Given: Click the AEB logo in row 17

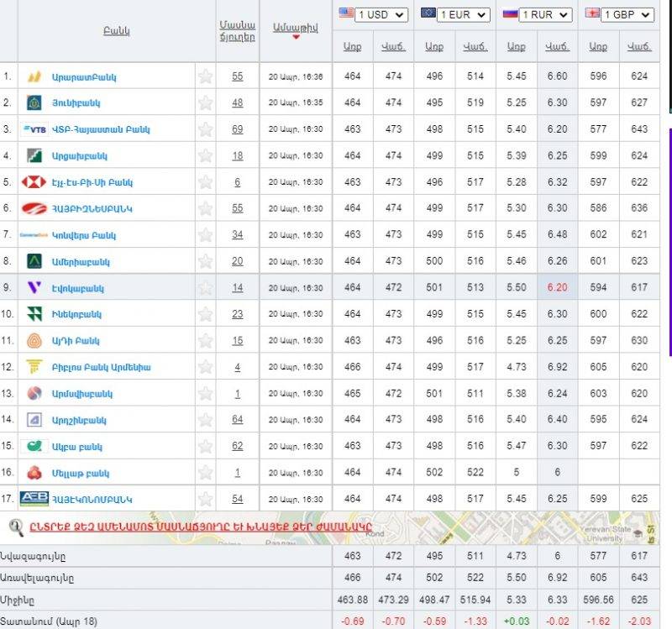Looking at the screenshot, I should pyautogui.click(x=34, y=499).
